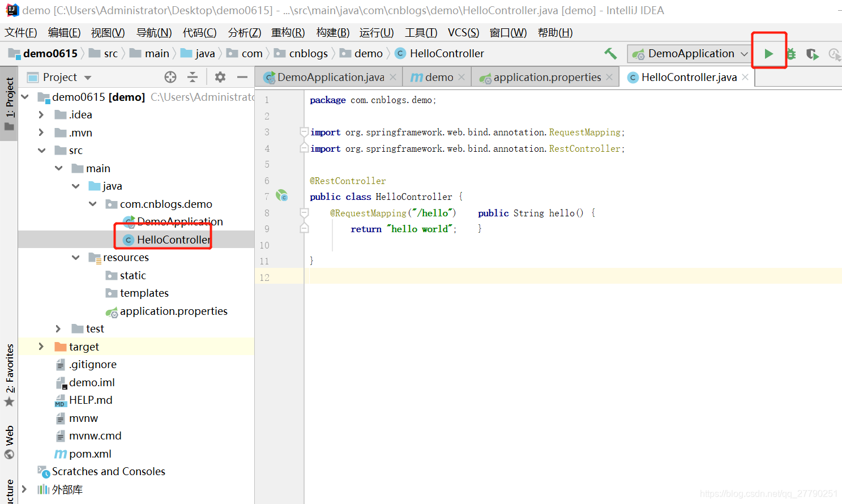Collapse the demo0615 project root
Viewport: 842px width, 504px height.
tap(24, 97)
